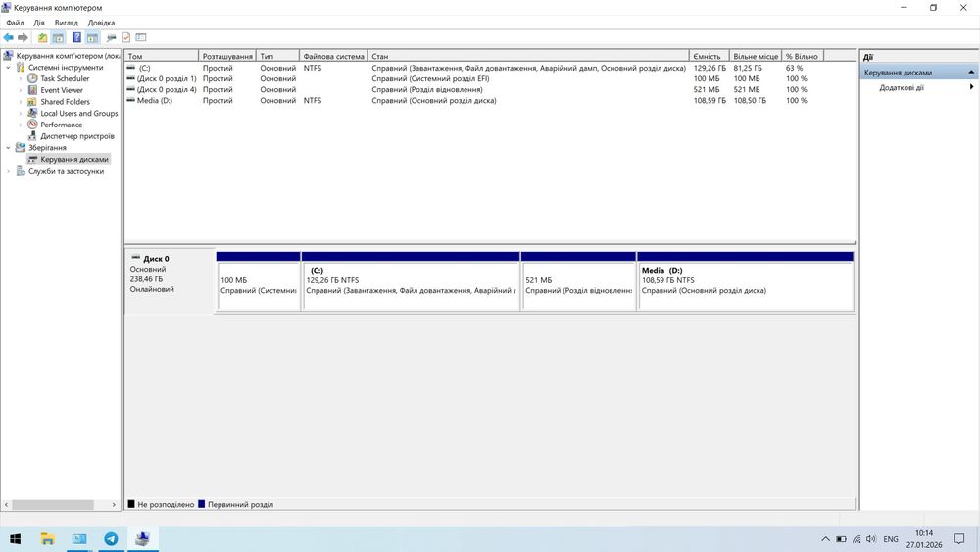Image resolution: width=980 pixels, height=552 pixels.
Task: Select the Media (D:) partition block
Action: (x=745, y=281)
